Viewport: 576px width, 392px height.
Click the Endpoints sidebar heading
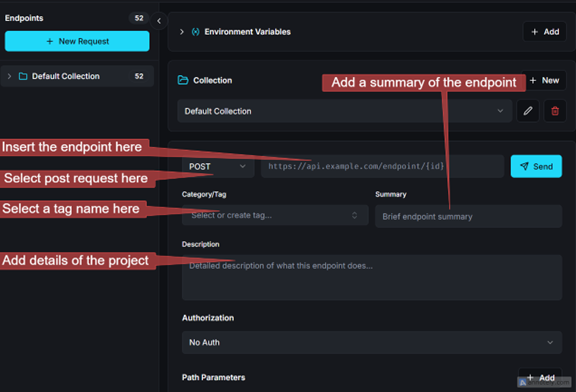point(24,18)
